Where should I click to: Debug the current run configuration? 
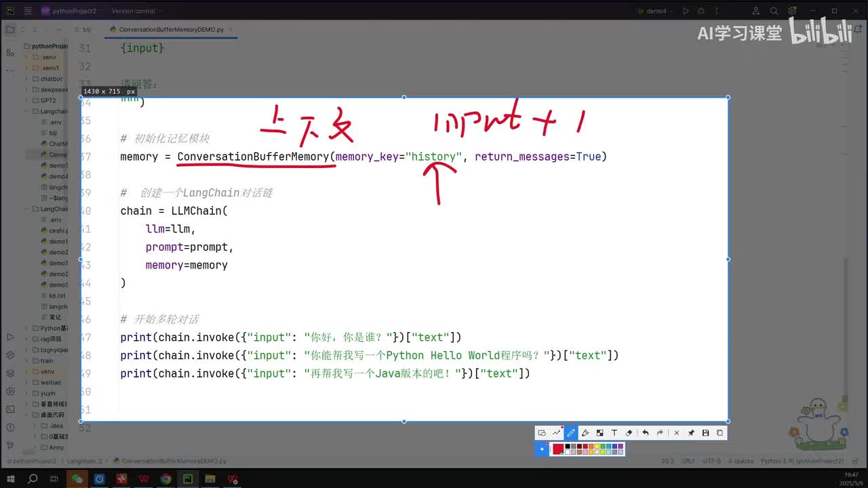[x=700, y=11]
